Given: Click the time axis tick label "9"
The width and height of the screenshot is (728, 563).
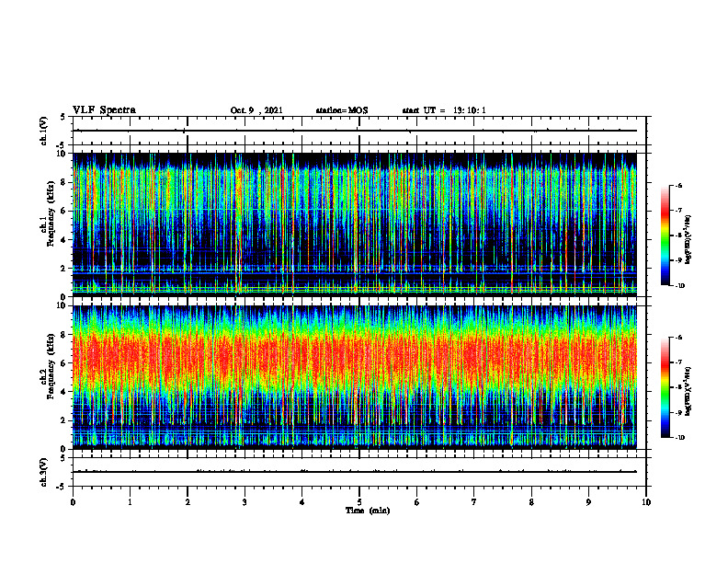Looking at the screenshot, I should pos(588,502).
